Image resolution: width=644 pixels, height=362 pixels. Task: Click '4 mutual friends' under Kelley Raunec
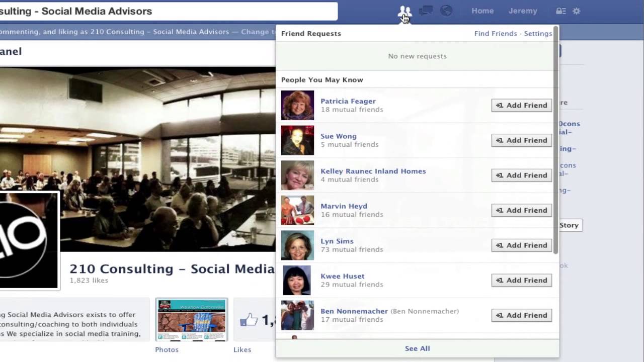(x=350, y=179)
